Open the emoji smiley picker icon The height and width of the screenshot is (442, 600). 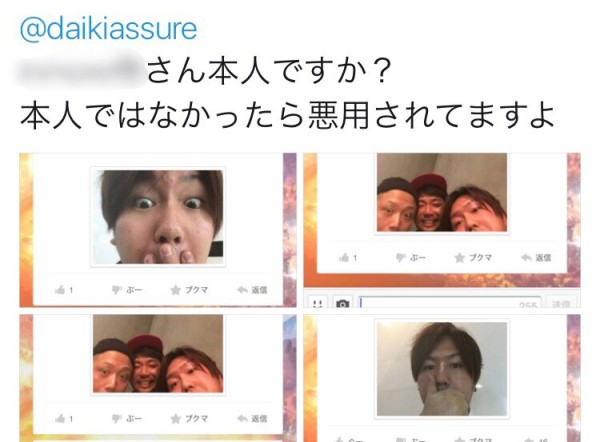coord(317,303)
